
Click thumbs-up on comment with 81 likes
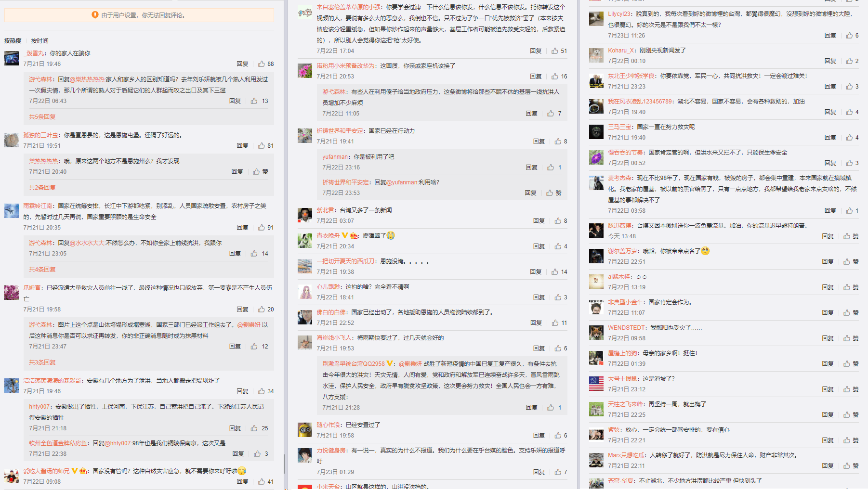tap(261, 145)
